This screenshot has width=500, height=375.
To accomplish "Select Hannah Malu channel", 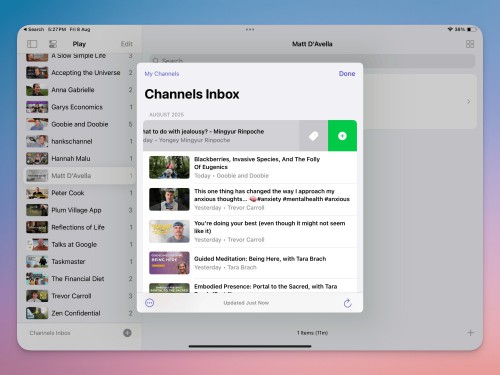I will pos(79,158).
